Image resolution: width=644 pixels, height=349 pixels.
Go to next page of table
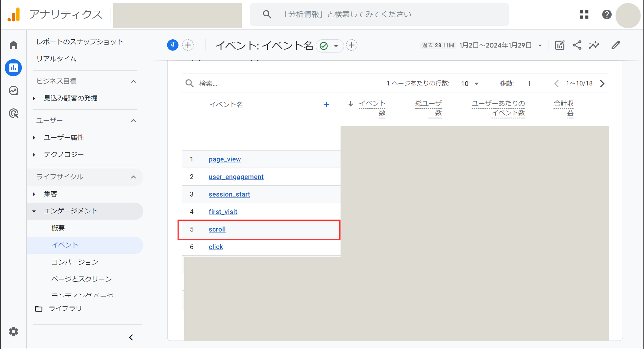click(x=602, y=83)
